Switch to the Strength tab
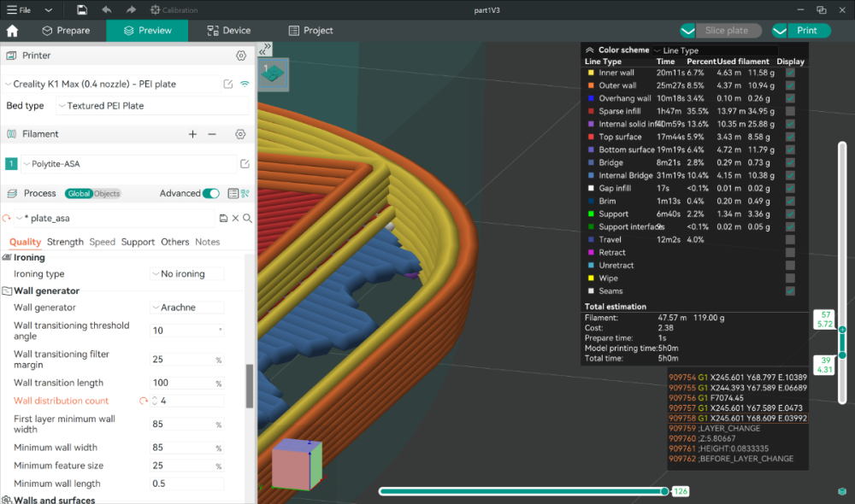 pyautogui.click(x=65, y=242)
